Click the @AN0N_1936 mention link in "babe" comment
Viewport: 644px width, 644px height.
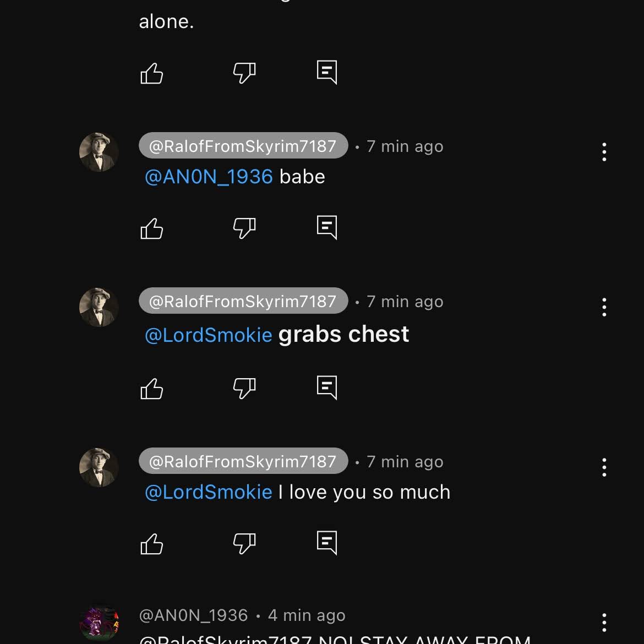[209, 177]
